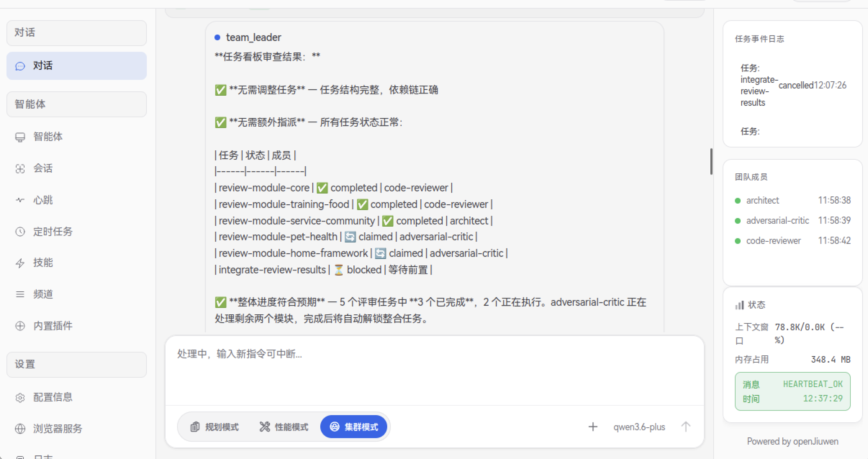Click the HEARTBEAT_OK message box
Viewport: 868px width, 459px height.
[x=793, y=391]
